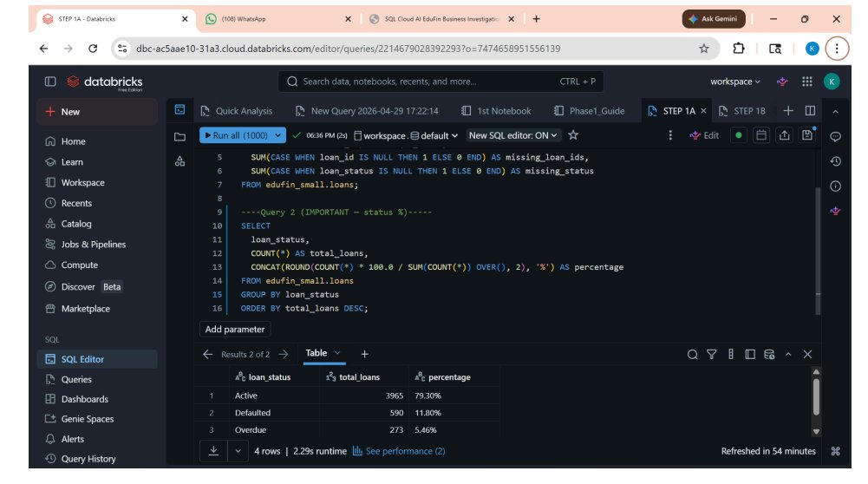The image size is (868, 484).
Task: Go to previous result set
Action: coord(207,354)
